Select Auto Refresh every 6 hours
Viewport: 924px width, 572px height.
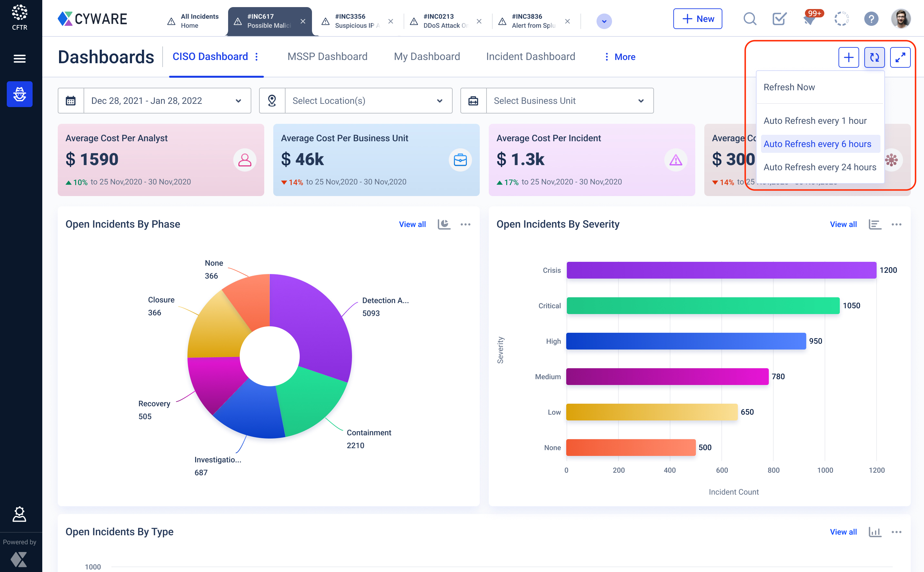817,144
